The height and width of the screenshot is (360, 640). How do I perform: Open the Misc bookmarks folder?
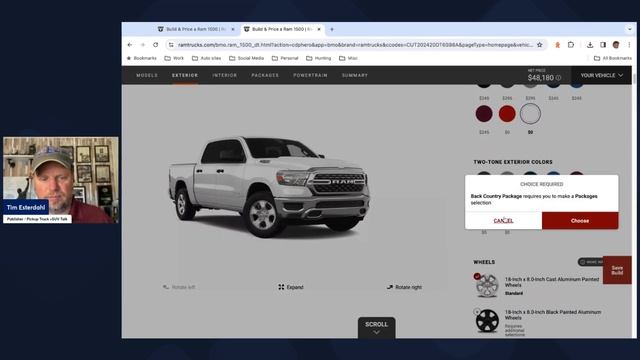point(349,58)
